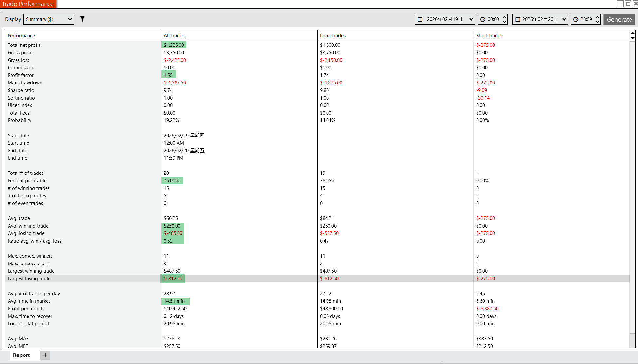Expand the start date 2026年02月19日 dropdown
The image size is (638, 364).
tap(471, 19)
